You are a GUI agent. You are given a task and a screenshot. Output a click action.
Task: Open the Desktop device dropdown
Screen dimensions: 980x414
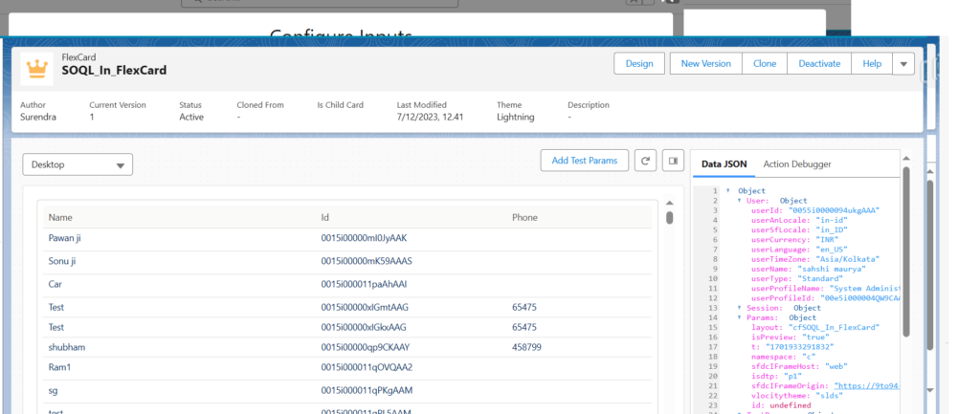click(x=78, y=164)
